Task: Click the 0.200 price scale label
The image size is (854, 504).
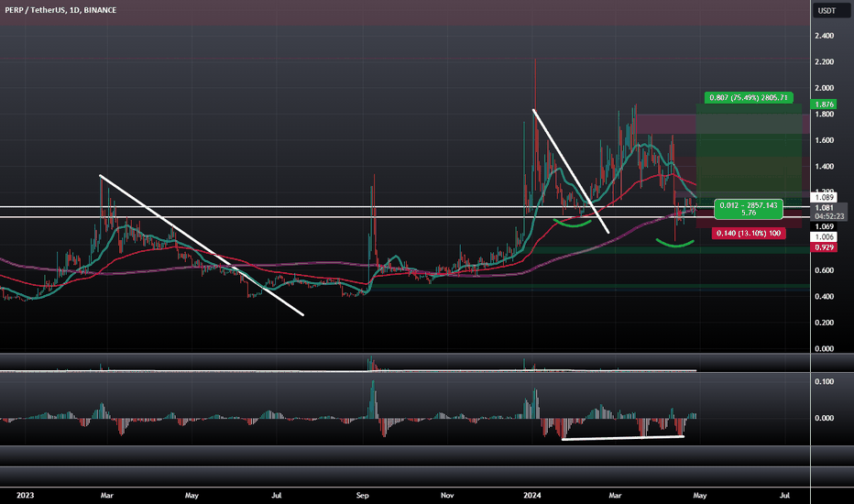Action: tap(824, 323)
